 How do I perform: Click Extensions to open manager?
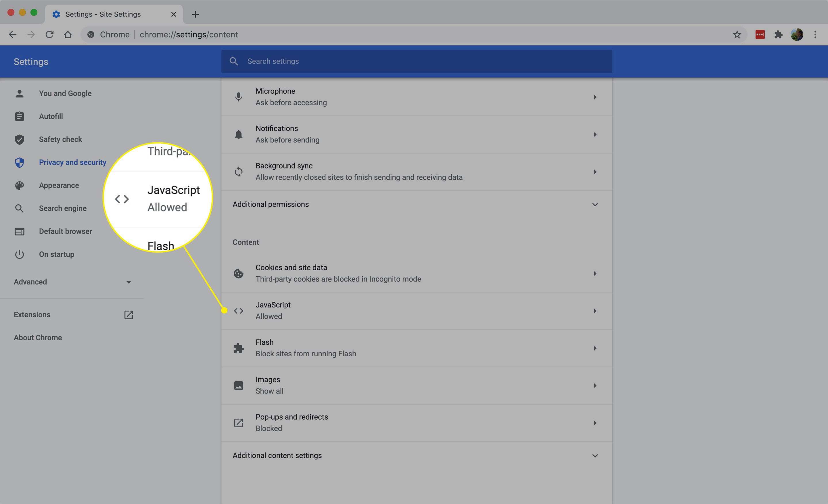pos(32,314)
